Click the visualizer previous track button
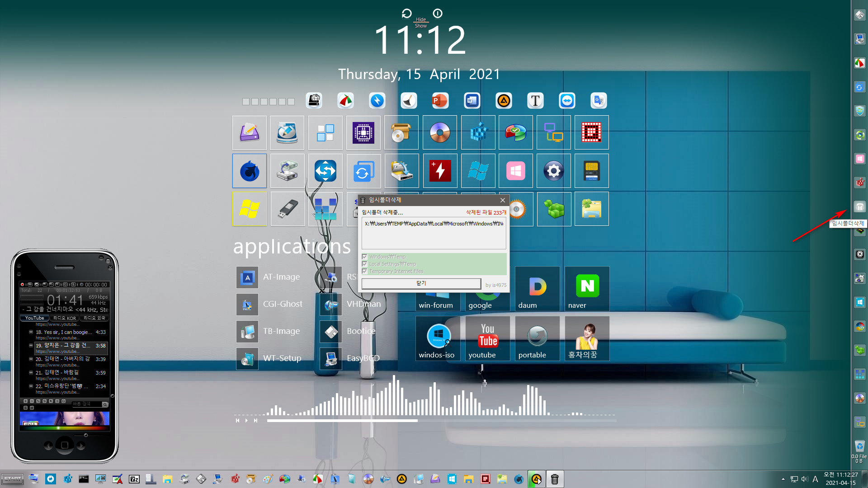 tap(237, 420)
